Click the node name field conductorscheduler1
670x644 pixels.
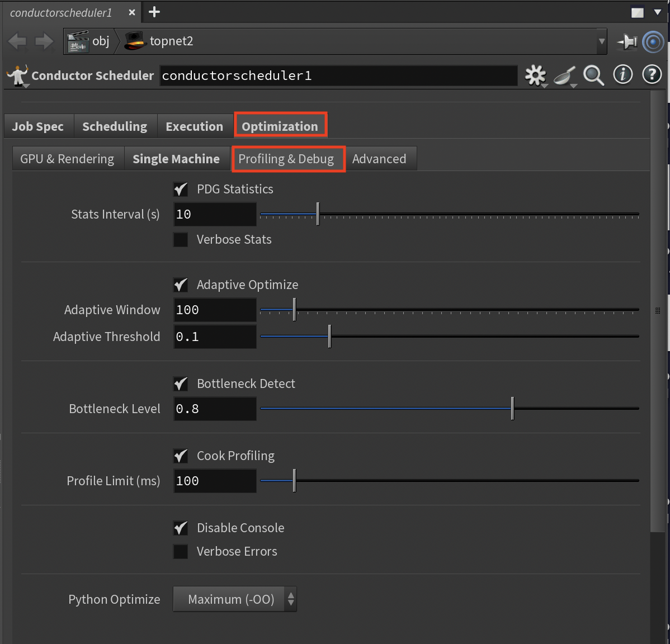pos(338,75)
